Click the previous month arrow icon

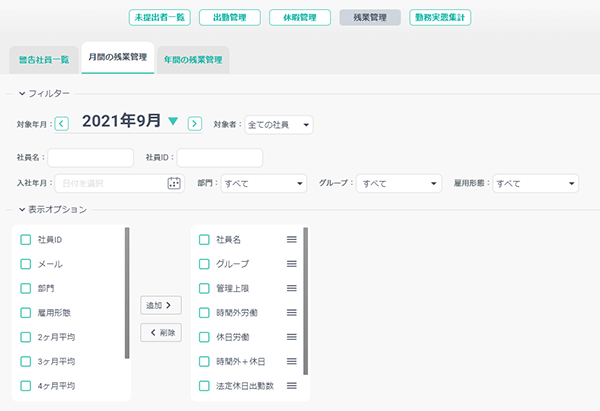(x=62, y=124)
